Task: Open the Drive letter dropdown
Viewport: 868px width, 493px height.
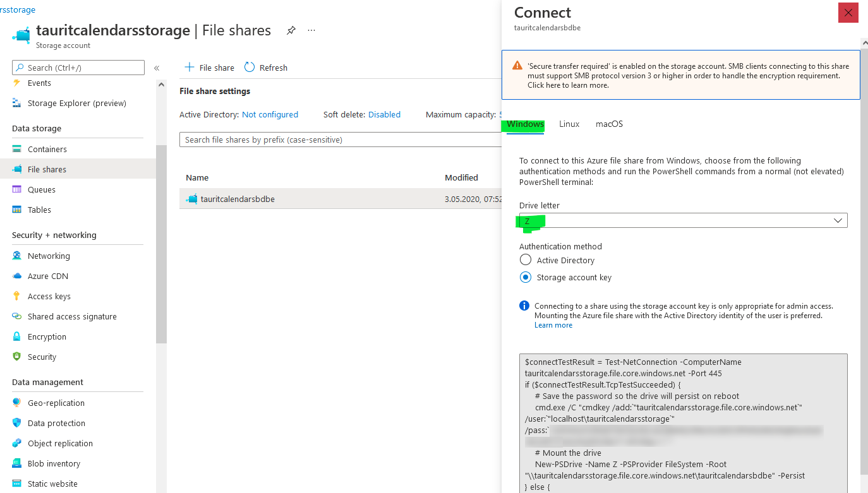Action: [x=684, y=220]
